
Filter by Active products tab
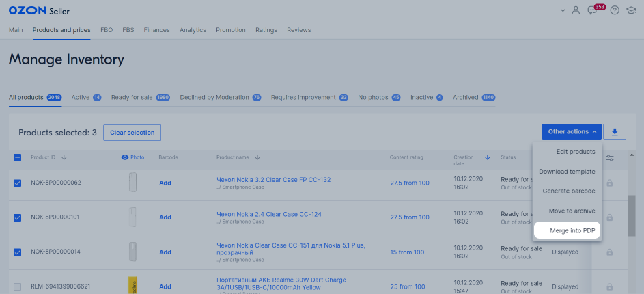tap(86, 98)
